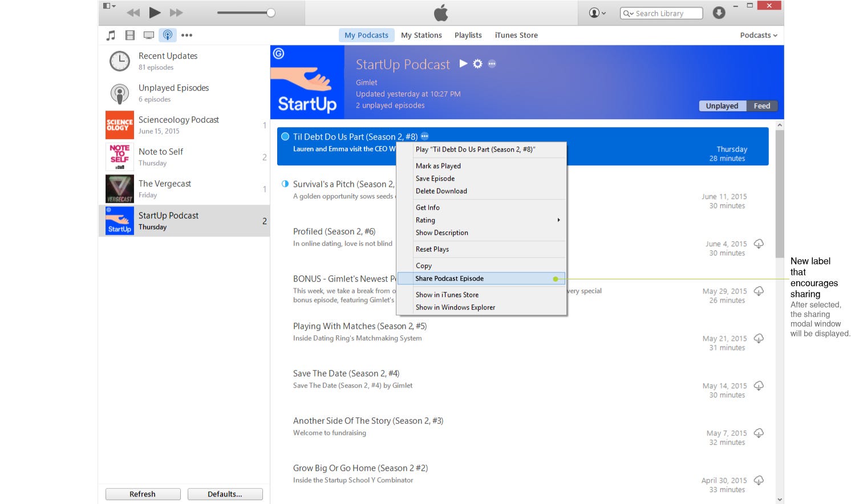Open the Playlists tab
Viewport: 851px width, 504px height.
click(x=468, y=35)
